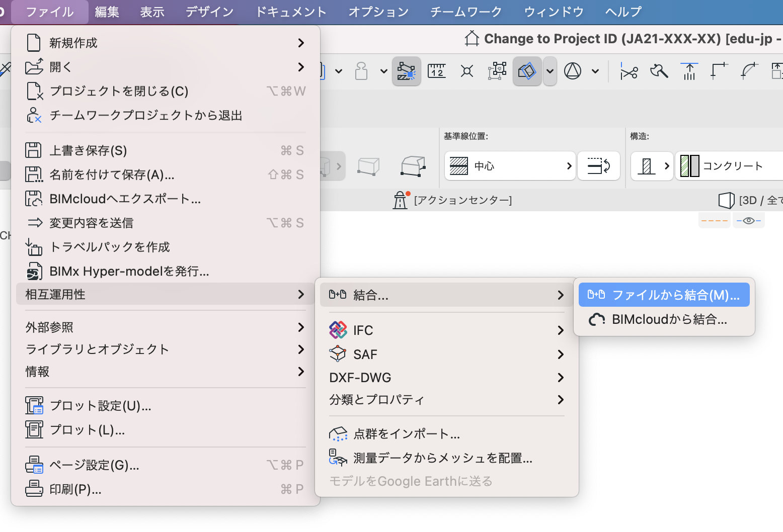
Task: Open the IFC submenu
Action: point(446,330)
